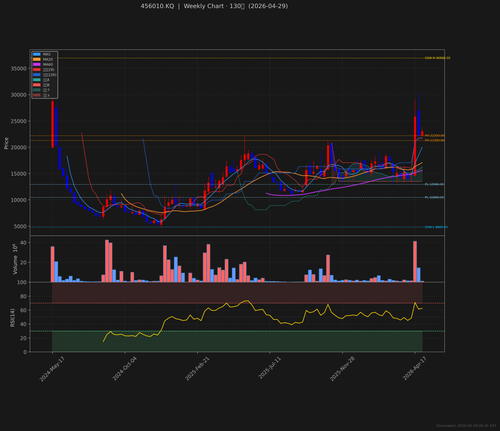
Task: Select the MA20 legend label text
Action: click(x=48, y=59)
